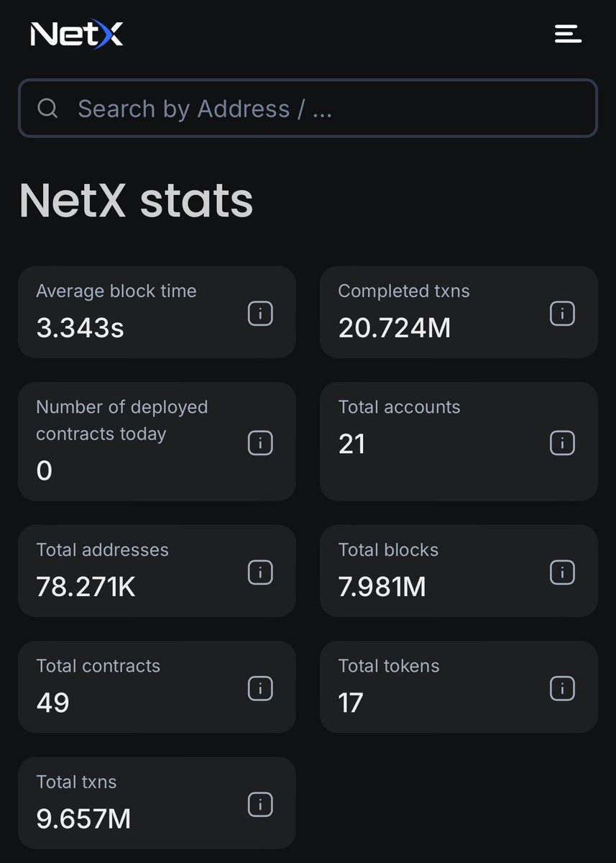The width and height of the screenshot is (616, 863).
Task: Show info for Total txns
Action: pyautogui.click(x=260, y=804)
